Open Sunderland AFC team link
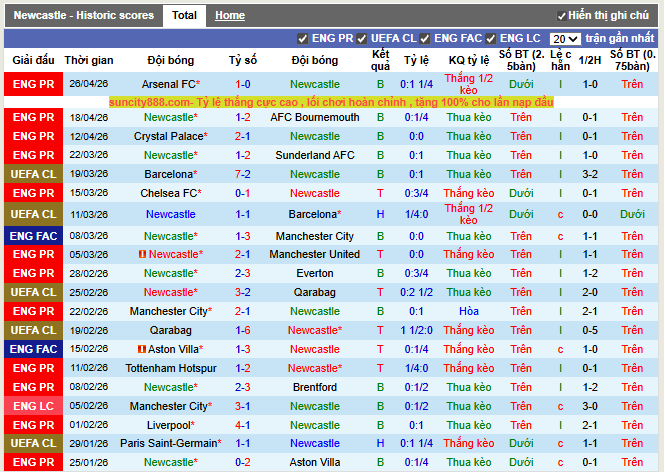665x472 pixels. point(315,156)
